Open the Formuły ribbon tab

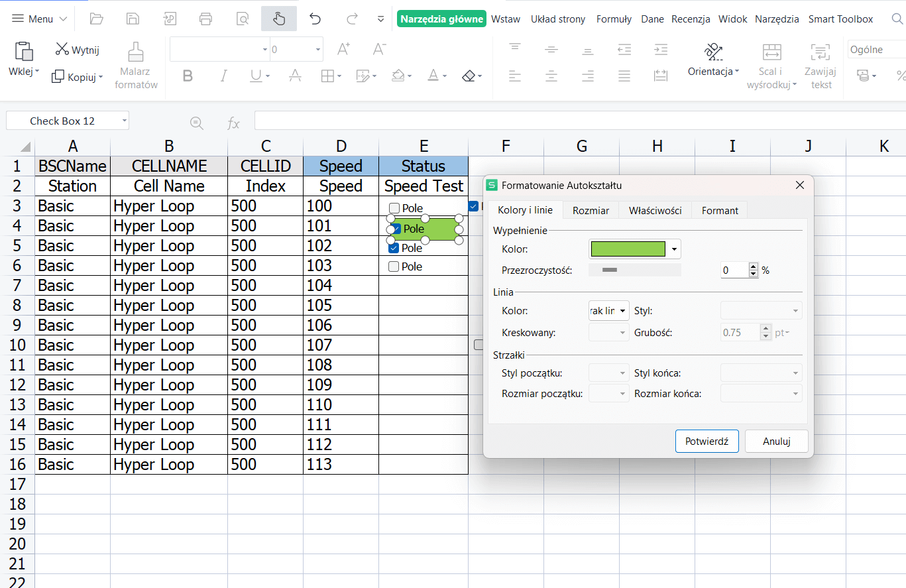point(614,19)
